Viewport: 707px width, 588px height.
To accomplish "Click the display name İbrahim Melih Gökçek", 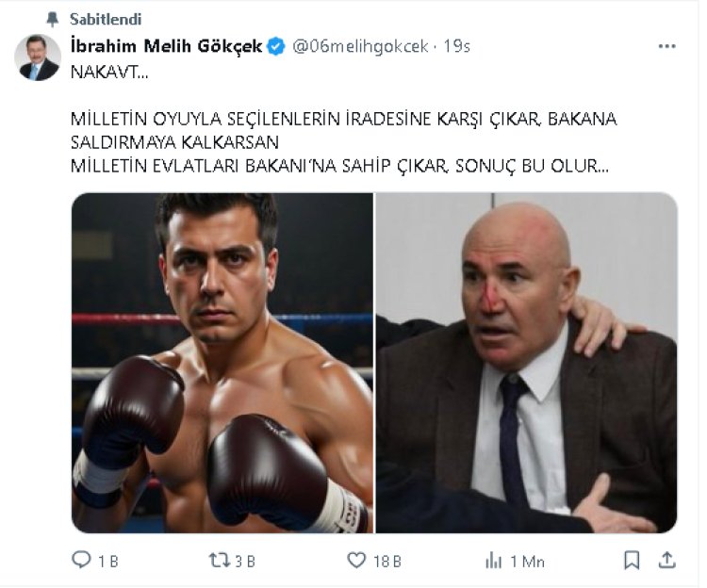I will click(x=166, y=45).
